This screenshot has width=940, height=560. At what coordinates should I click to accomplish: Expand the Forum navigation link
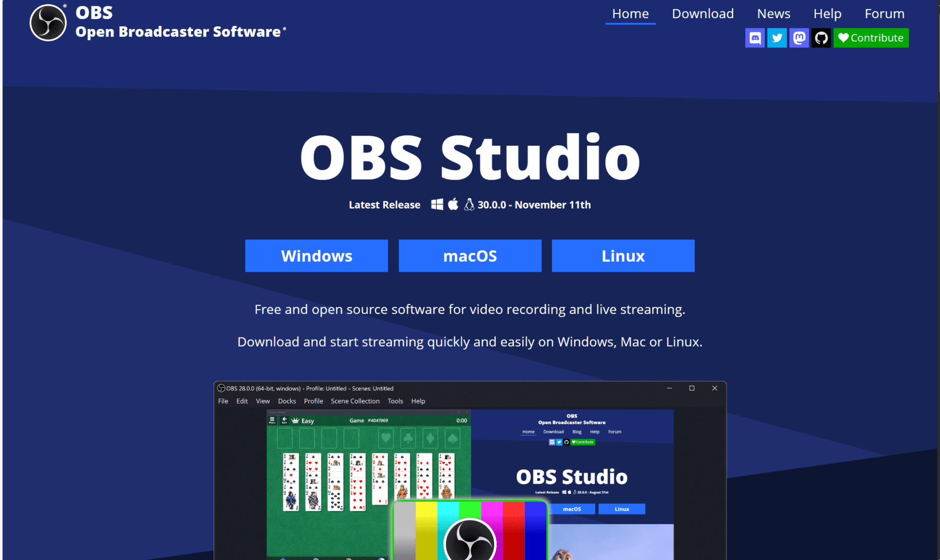[x=884, y=12]
